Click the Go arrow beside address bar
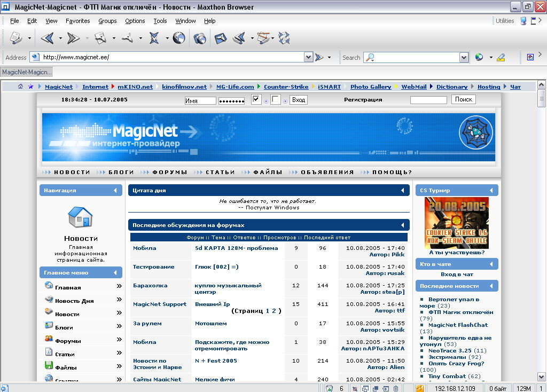 [319, 57]
